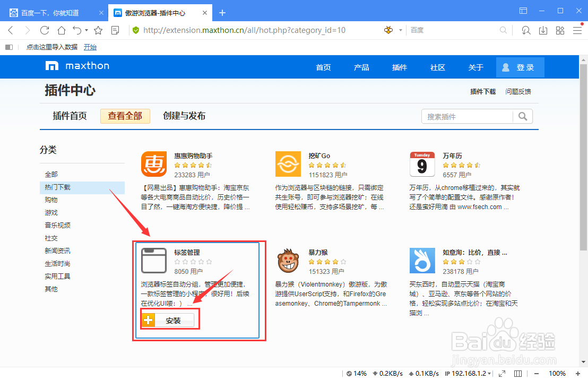Click the skin window icon in title bar
Screen dimensions: 588x380
523,11
